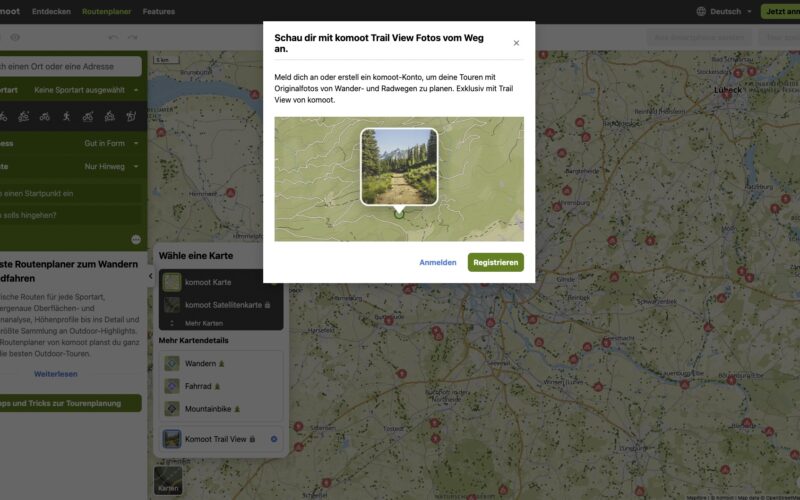Screen dimensions: 800x500
Task: Click the Karten map switcher thumbnail
Action: tap(168, 480)
